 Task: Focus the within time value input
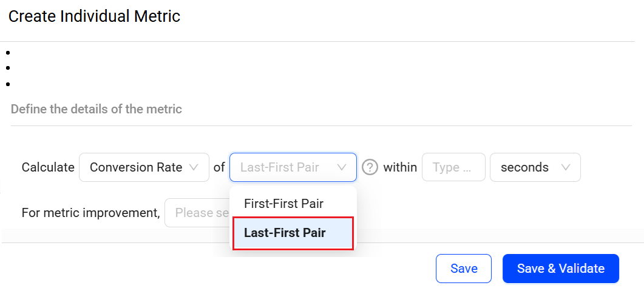tap(453, 167)
